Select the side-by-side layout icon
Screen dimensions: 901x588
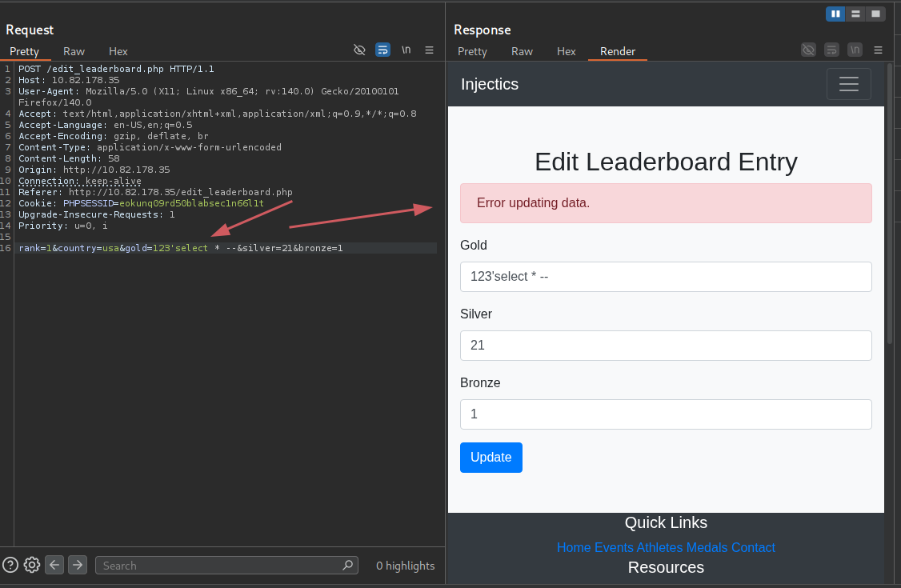tap(835, 14)
